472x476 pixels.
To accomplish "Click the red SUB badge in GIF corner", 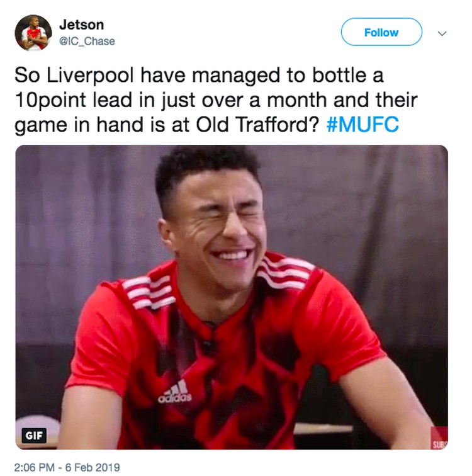I will coord(439,438).
